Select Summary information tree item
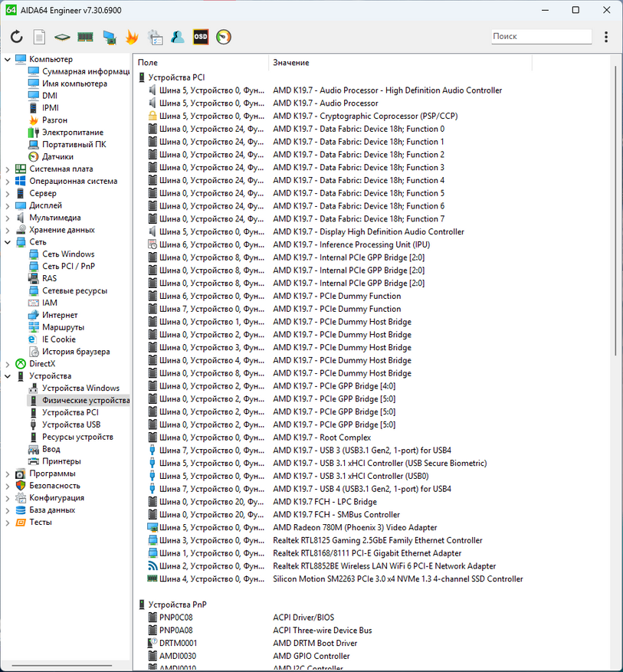 pos(78,71)
